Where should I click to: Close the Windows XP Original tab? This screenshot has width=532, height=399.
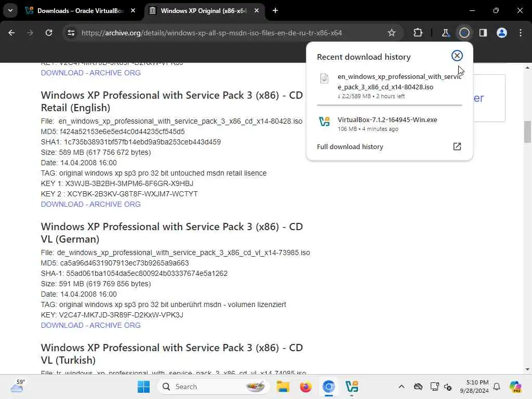(x=257, y=10)
